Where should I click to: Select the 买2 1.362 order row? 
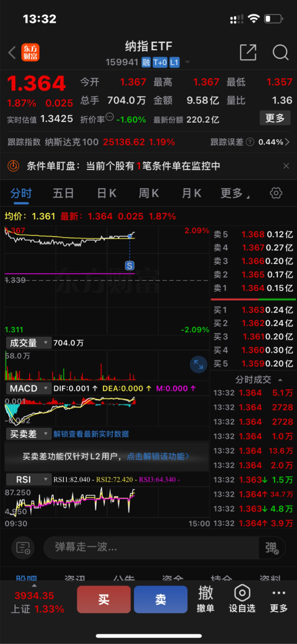click(x=253, y=323)
